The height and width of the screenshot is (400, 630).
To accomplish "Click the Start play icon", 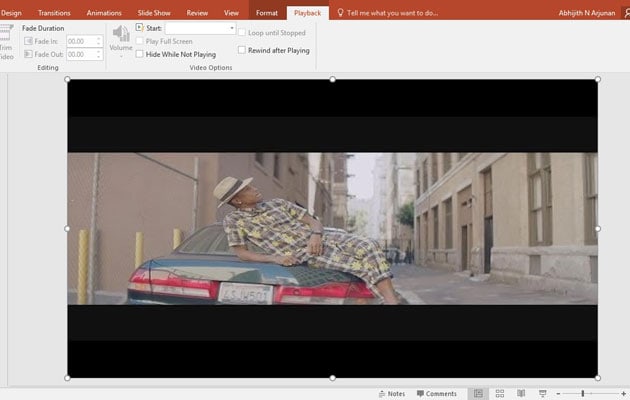I will coord(139,27).
